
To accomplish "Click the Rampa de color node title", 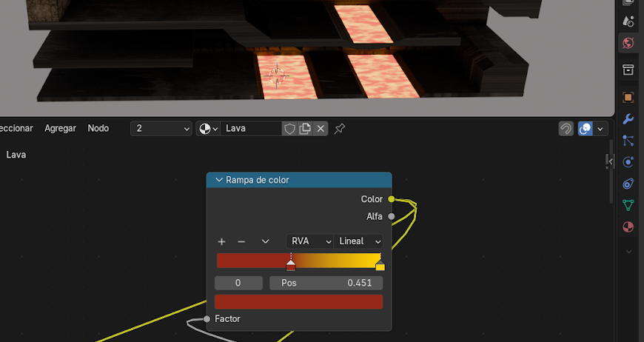I will click(x=257, y=180).
